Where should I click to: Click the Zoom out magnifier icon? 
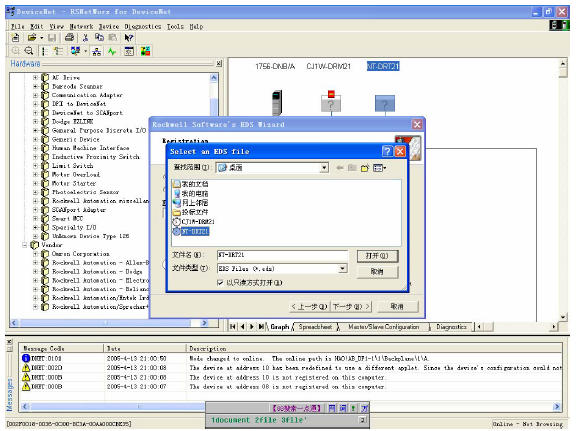click(x=29, y=51)
